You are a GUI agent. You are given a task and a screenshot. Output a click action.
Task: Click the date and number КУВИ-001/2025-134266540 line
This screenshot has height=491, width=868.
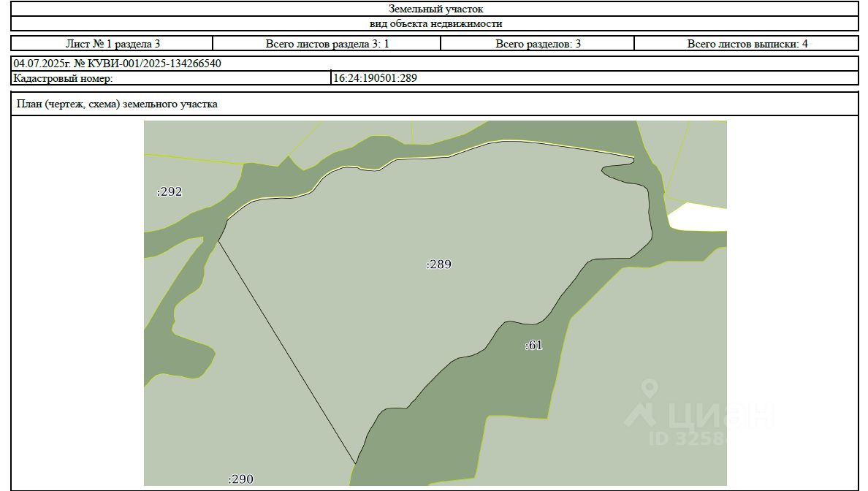[x=117, y=64]
